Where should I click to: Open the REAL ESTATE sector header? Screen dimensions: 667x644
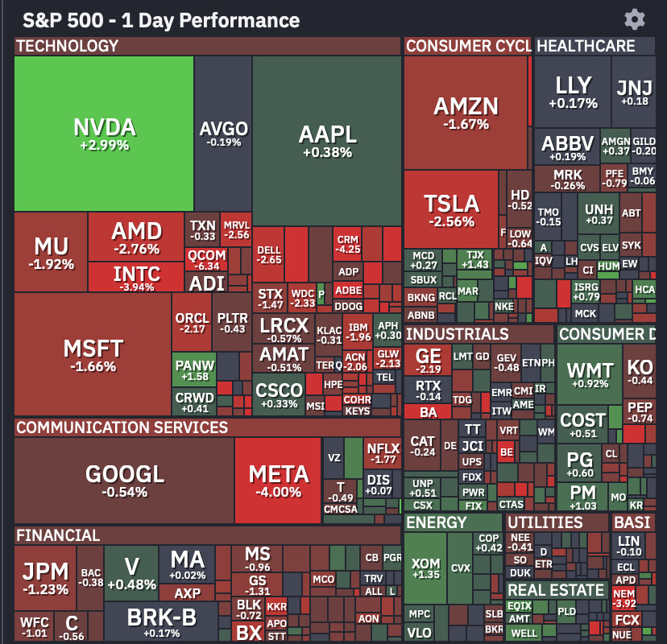coord(557,590)
